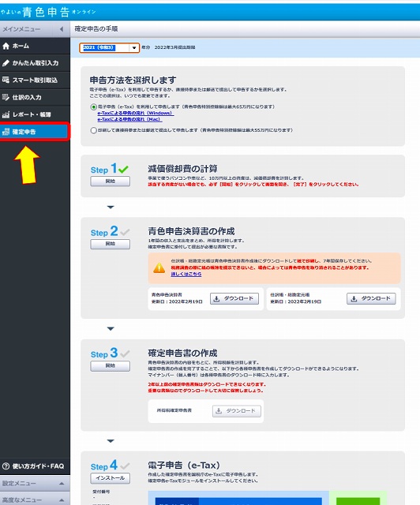Viewport: 420px width, 505px height.
Task: Click the 青色申告決算書の作成 heading
Action: (191, 231)
